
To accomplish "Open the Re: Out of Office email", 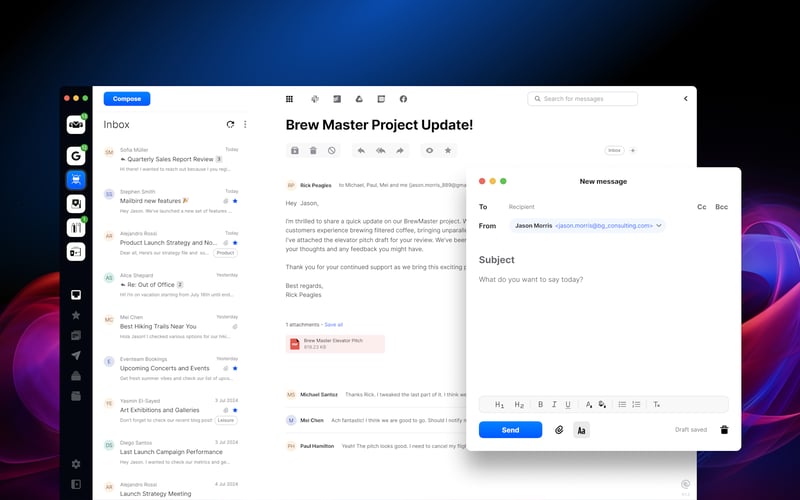I will [171, 285].
